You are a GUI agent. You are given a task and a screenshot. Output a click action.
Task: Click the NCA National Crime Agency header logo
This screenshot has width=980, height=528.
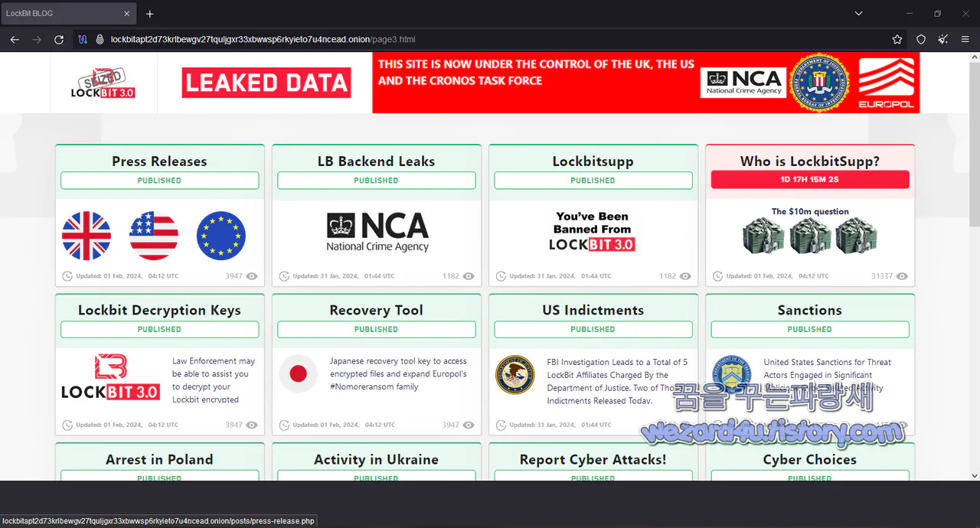point(743,83)
